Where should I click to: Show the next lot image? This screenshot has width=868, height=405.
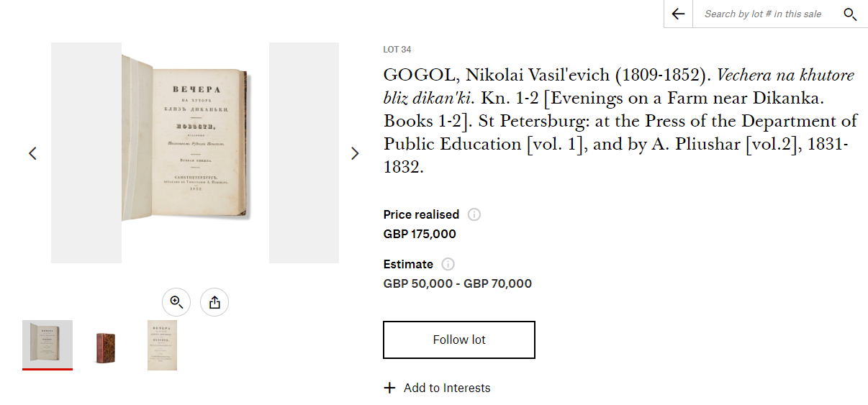click(355, 153)
